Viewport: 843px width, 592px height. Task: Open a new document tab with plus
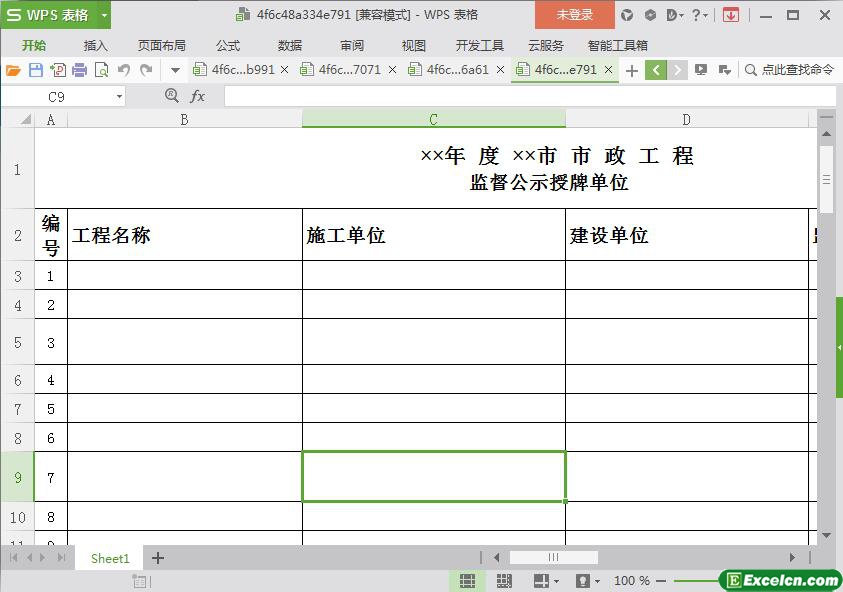click(632, 70)
